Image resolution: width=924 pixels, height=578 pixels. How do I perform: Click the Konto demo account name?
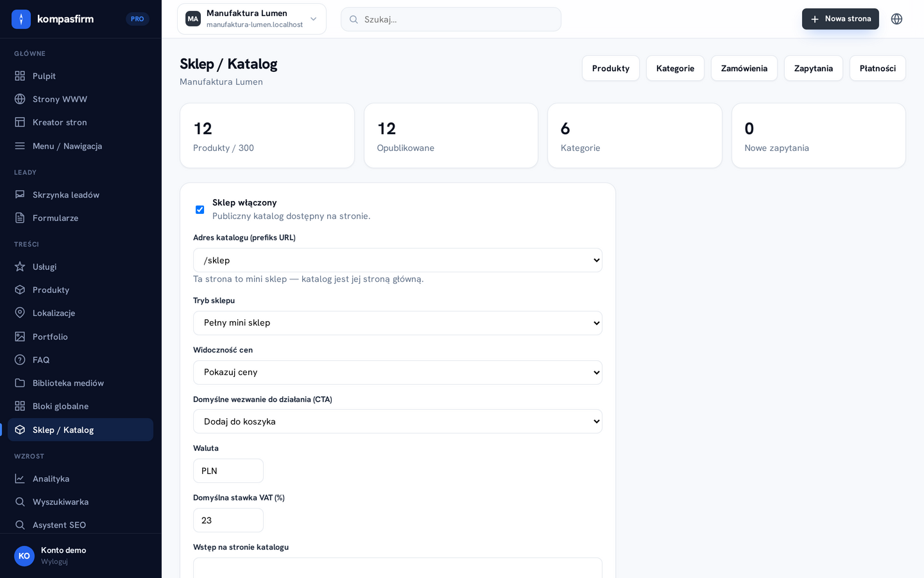point(64,550)
